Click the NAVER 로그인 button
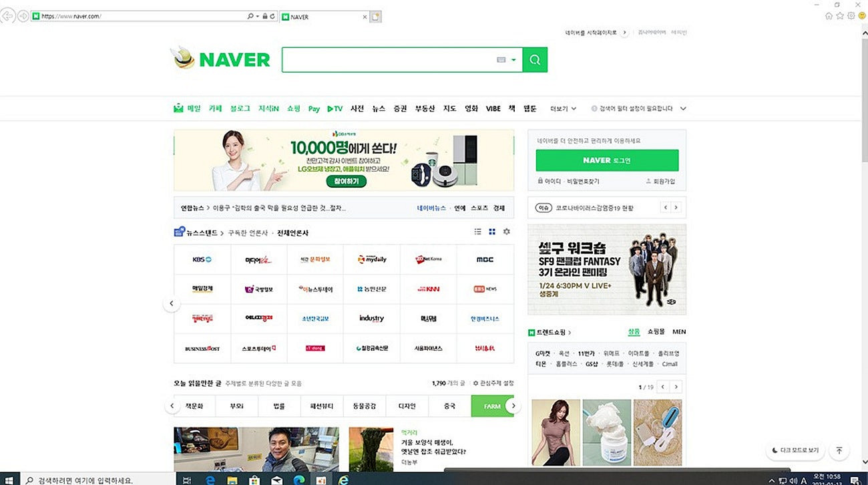Screen dimensions: 868x485 click(607, 160)
